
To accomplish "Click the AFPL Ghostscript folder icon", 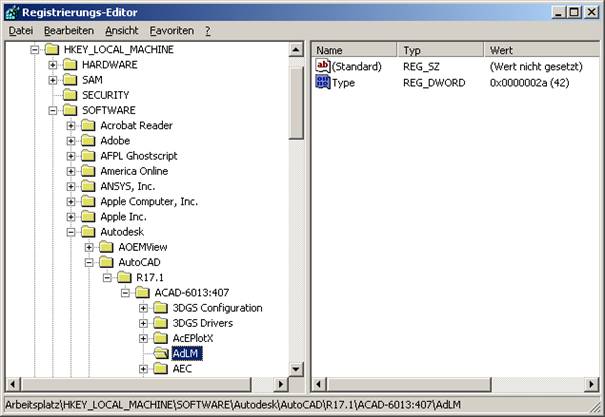I will click(88, 156).
